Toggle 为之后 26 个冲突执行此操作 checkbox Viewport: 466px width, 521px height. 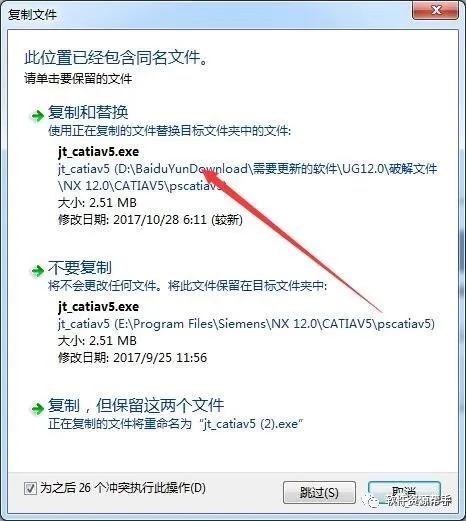pyautogui.click(x=30, y=489)
